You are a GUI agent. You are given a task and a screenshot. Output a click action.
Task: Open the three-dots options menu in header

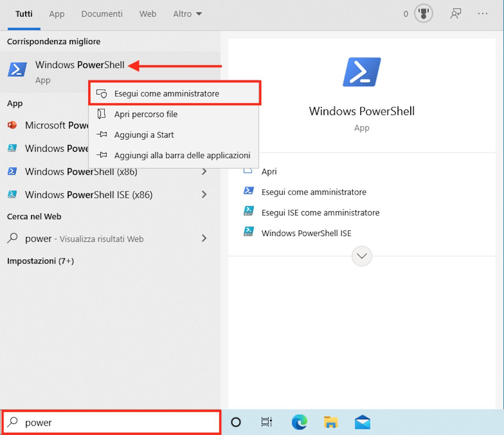(x=483, y=14)
